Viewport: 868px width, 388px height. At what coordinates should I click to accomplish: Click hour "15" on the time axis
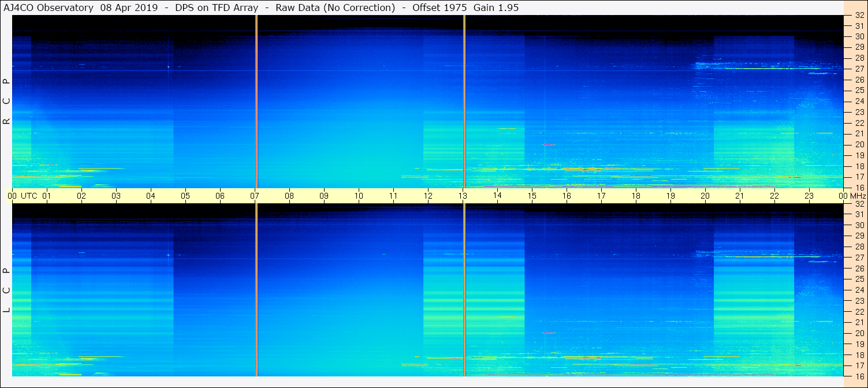532,196
